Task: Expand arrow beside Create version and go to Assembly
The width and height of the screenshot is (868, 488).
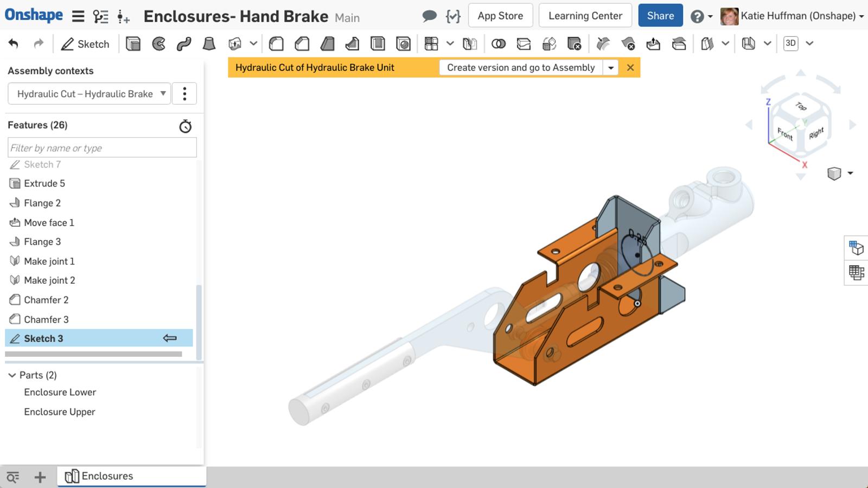Action: (x=611, y=68)
